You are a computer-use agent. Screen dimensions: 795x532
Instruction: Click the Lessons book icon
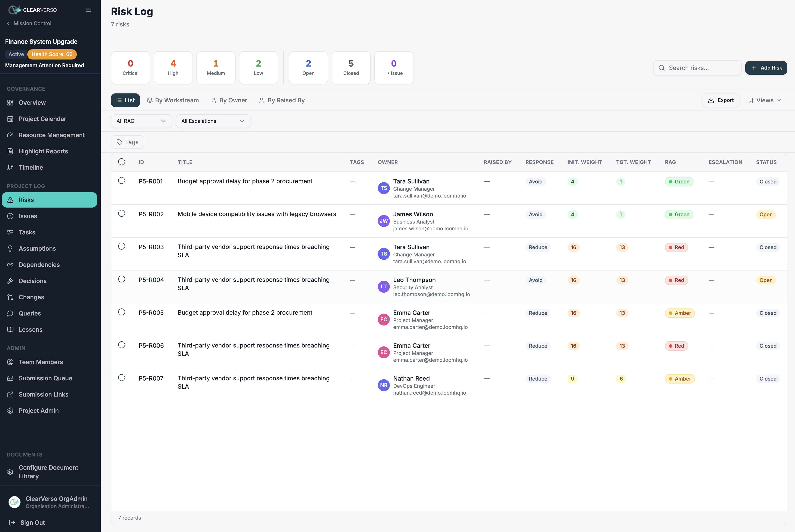[x=10, y=329]
